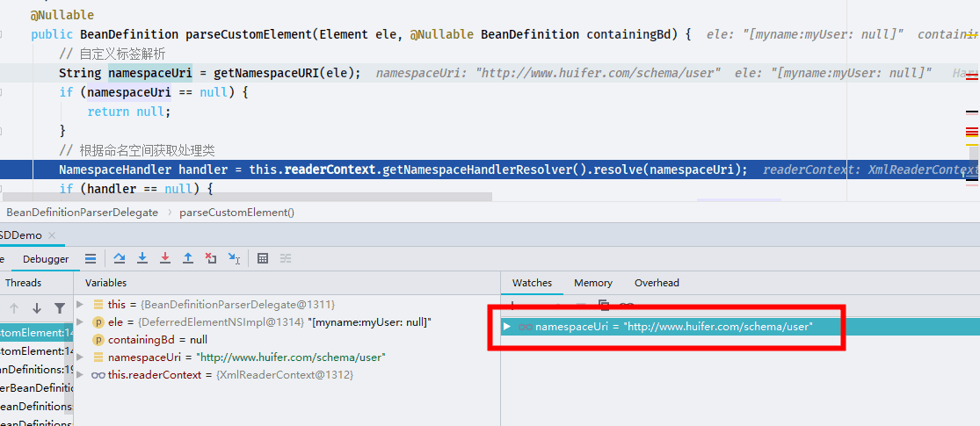
Task: Expand the namespaceUri watch entry
Action: point(507,326)
